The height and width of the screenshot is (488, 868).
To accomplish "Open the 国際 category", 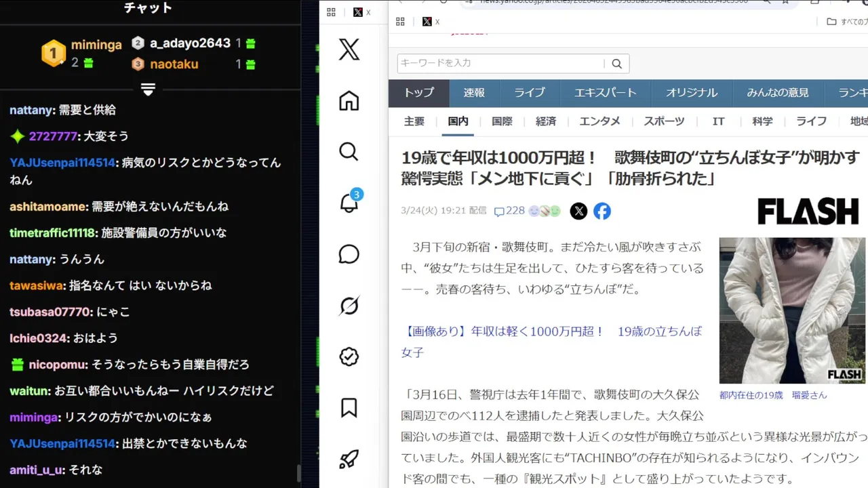I will click(502, 121).
